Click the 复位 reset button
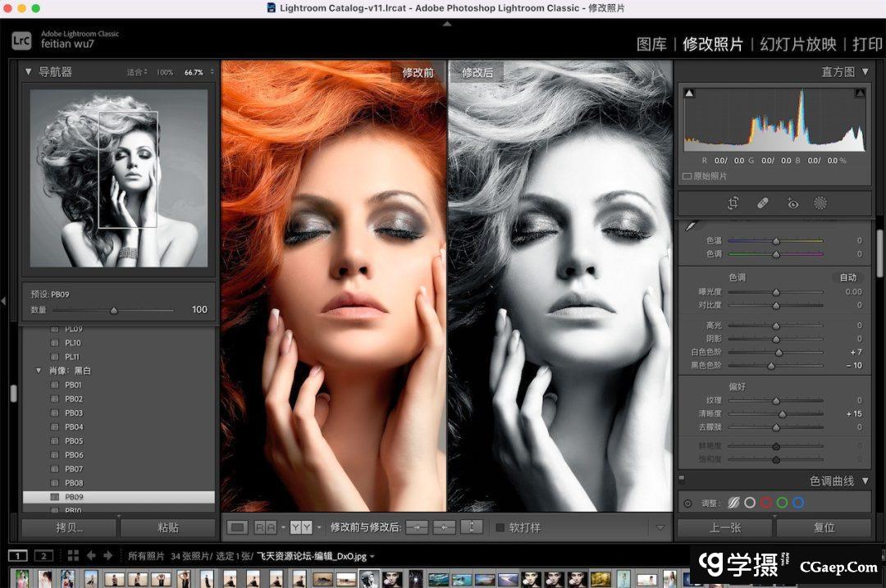This screenshot has width=886, height=588. point(824,527)
